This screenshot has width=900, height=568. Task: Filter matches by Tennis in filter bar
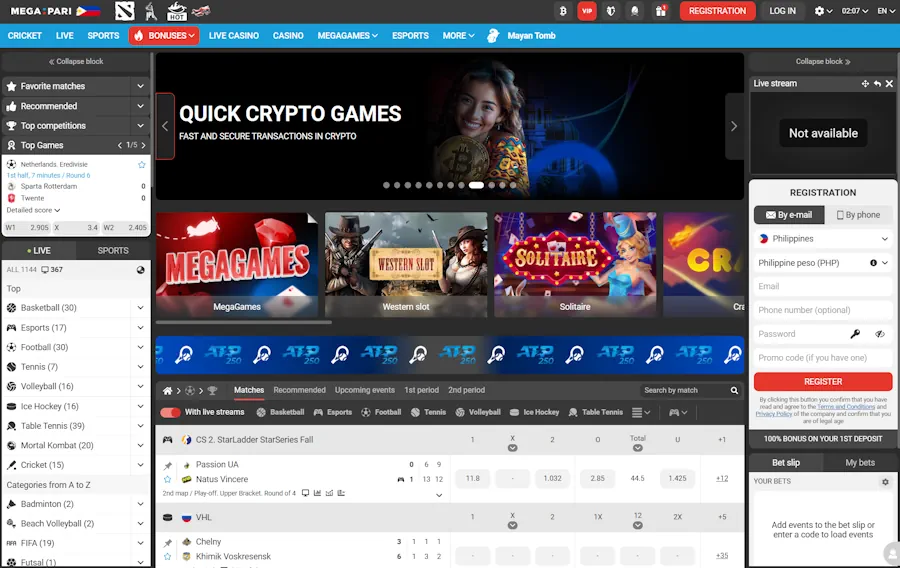(x=428, y=413)
